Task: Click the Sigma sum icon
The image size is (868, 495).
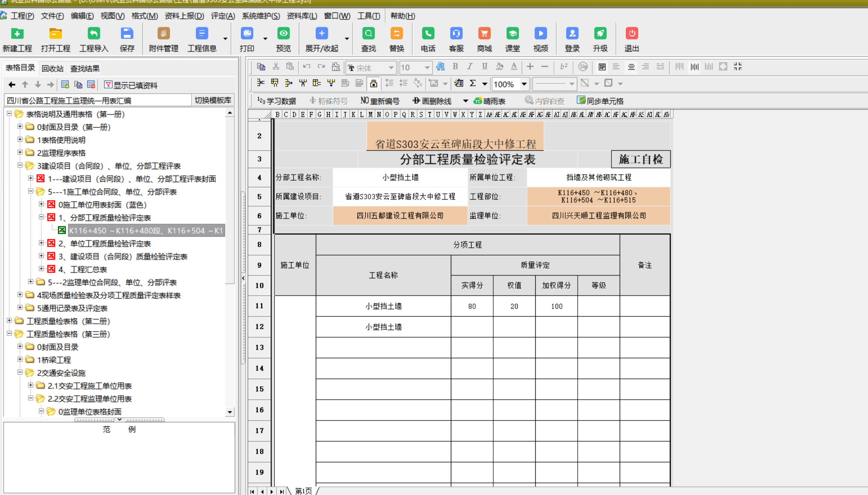Action: click(473, 83)
